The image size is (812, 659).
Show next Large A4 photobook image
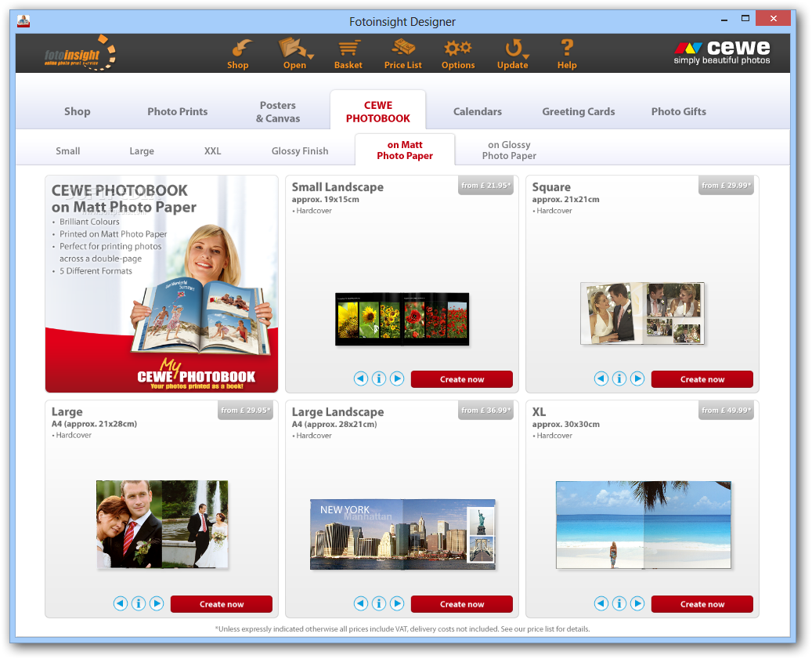157,603
